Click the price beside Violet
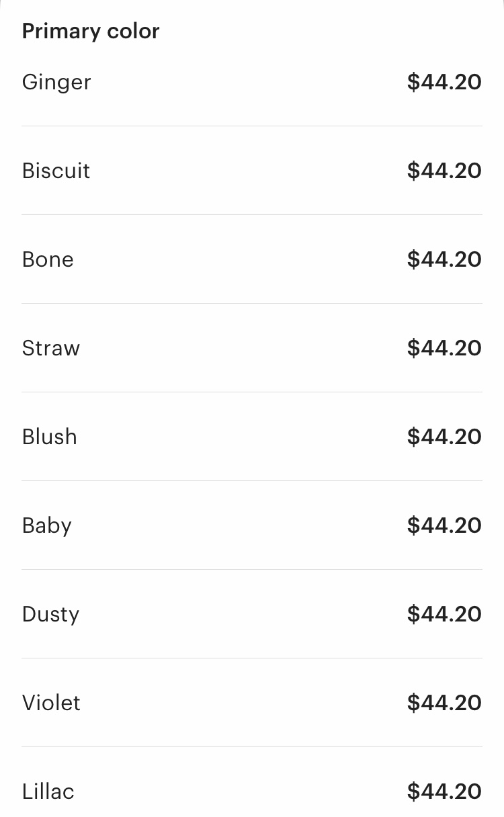Image resolution: width=504 pixels, height=817 pixels. tap(444, 703)
